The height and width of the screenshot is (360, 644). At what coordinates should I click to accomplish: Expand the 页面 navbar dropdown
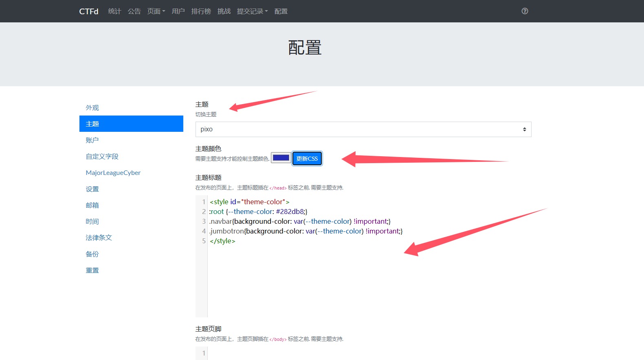click(x=156, y=11)
